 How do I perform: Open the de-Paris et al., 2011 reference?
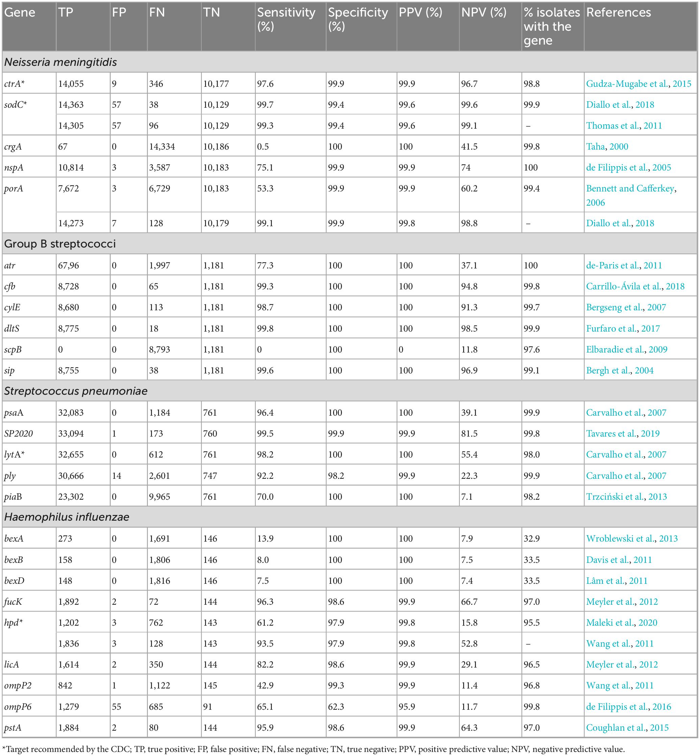(x=624, y=265)
